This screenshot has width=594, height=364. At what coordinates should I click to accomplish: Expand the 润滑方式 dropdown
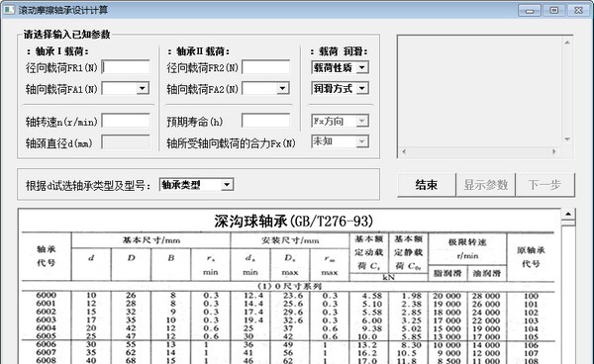[362, 88]
